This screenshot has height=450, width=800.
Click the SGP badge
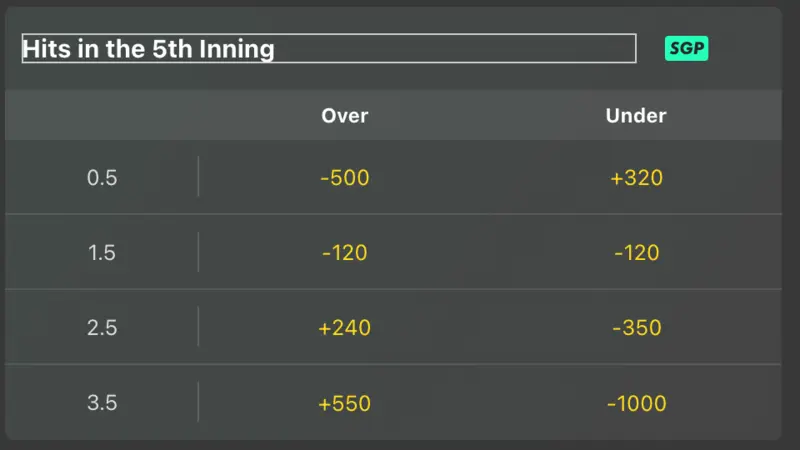coord(686,48)
